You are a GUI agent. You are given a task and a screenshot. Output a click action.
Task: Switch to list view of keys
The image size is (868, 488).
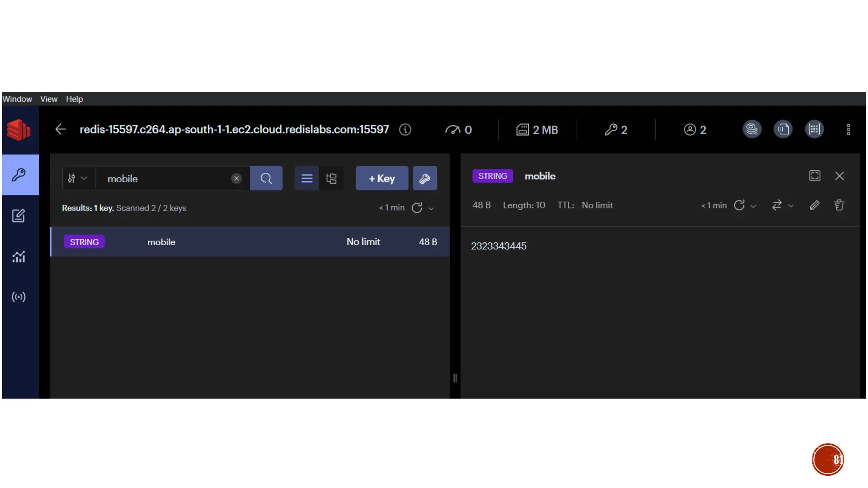pyautogui.click(x=307, y=178)
